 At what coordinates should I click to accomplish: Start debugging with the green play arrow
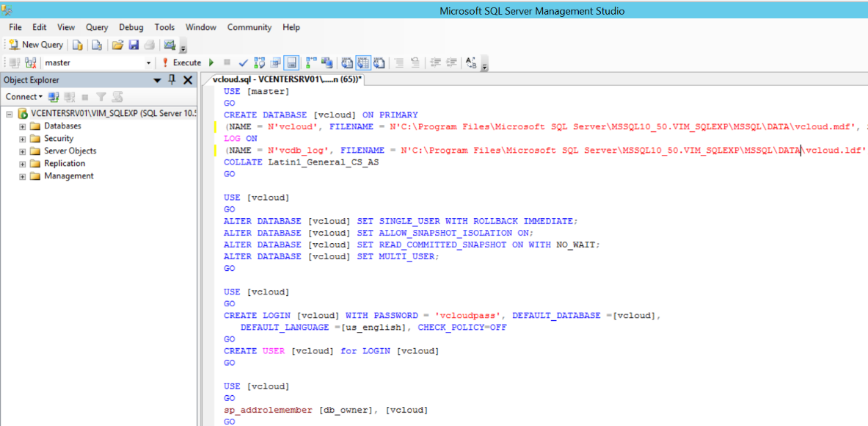pos(211,62)
